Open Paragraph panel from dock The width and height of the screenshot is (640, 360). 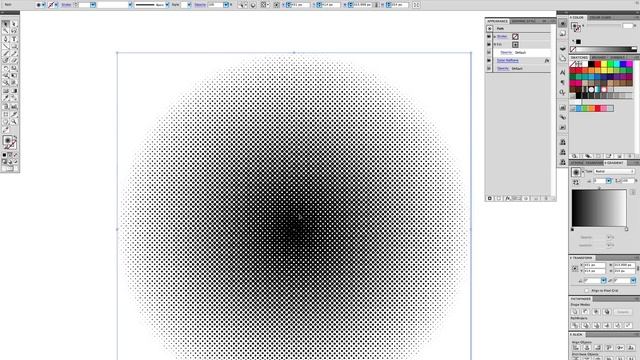[562, 82]
